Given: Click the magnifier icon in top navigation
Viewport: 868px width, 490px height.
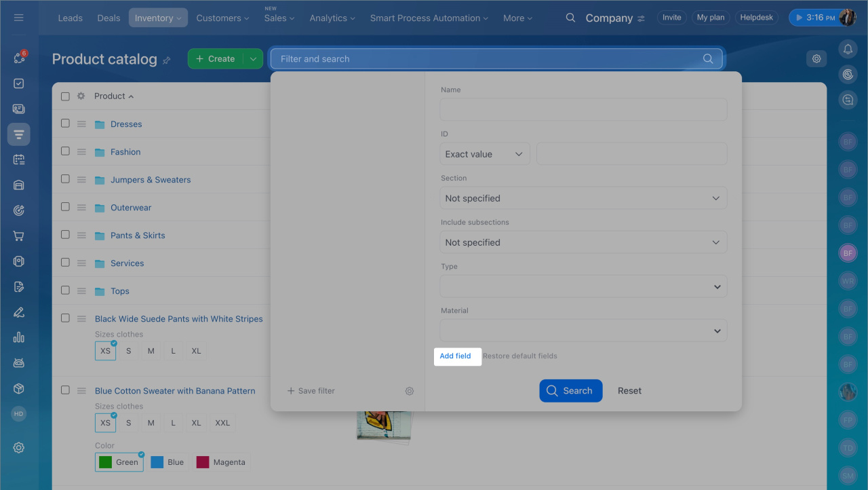Looking at the screenshot, I should click(570, 18).
